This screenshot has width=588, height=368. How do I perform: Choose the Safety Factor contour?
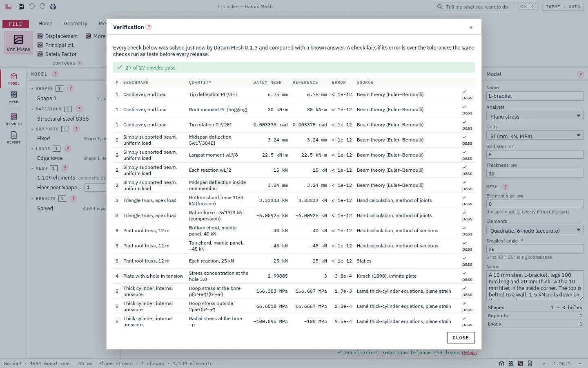(57, 54)
